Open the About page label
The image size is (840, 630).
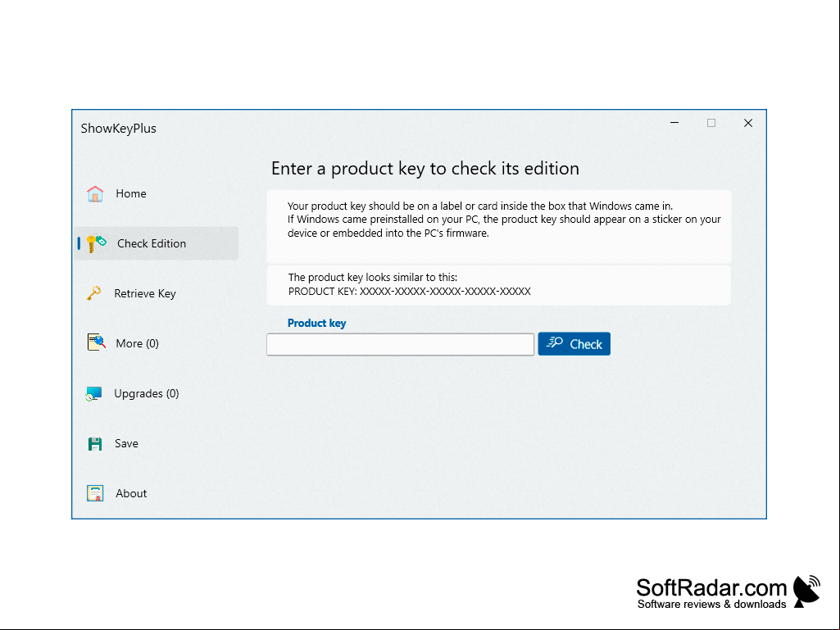click(131, 493)
